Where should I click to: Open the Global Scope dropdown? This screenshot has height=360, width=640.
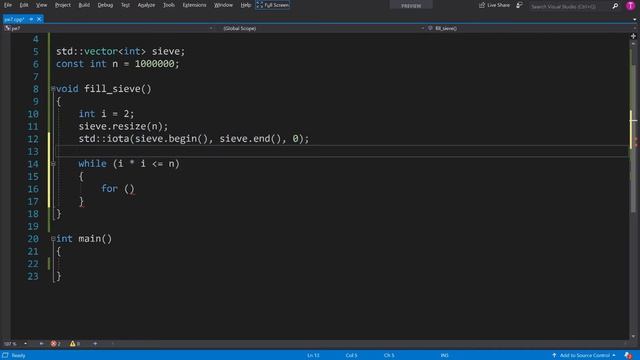322,28
